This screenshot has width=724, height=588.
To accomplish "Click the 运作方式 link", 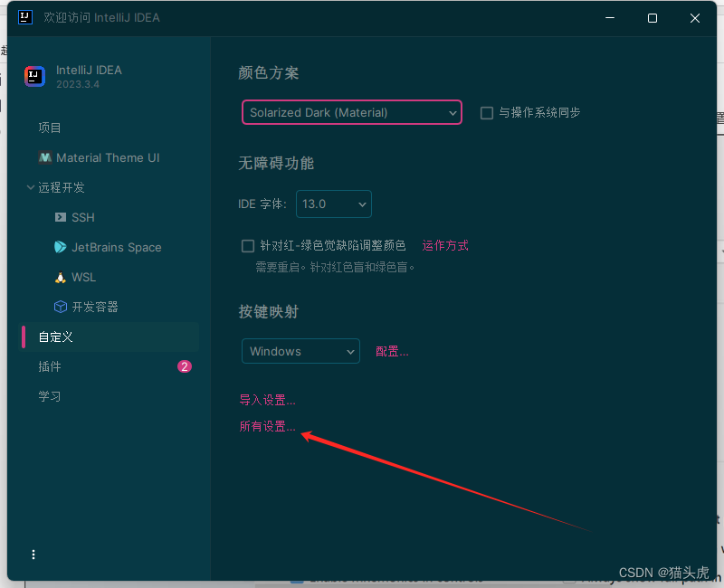I will (x=445, y=245).
